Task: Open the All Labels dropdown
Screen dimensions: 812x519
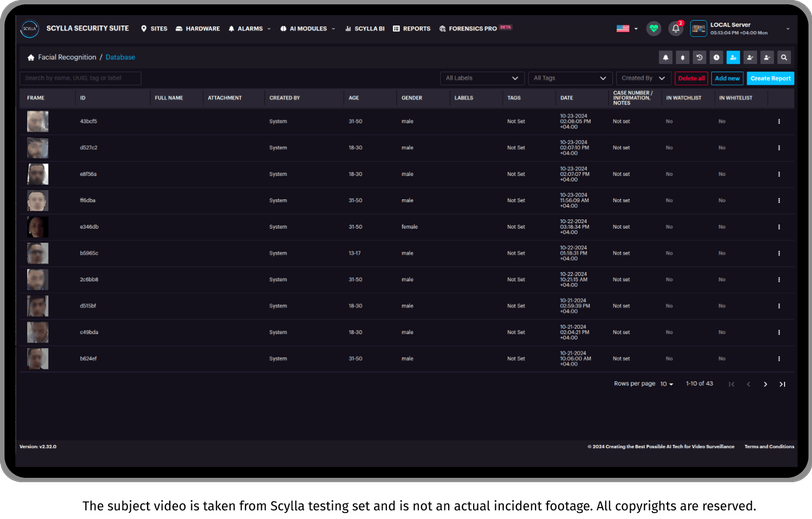Action: [x=482, y=78]
